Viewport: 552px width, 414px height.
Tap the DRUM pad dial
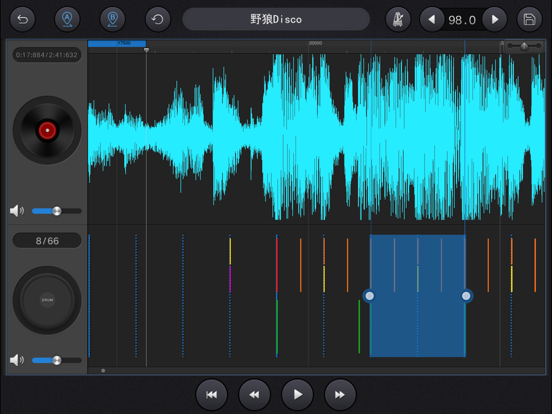coord(47,300)
